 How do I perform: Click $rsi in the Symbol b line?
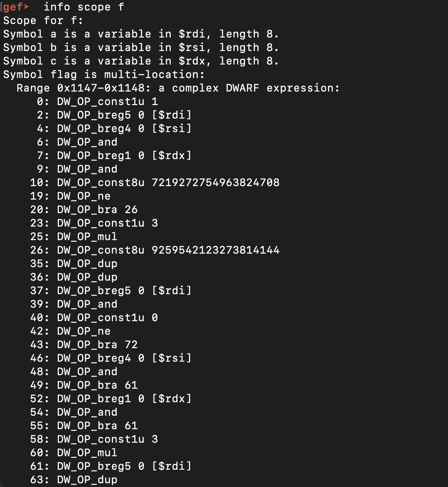pyautogui.click(x=192, y=48)
